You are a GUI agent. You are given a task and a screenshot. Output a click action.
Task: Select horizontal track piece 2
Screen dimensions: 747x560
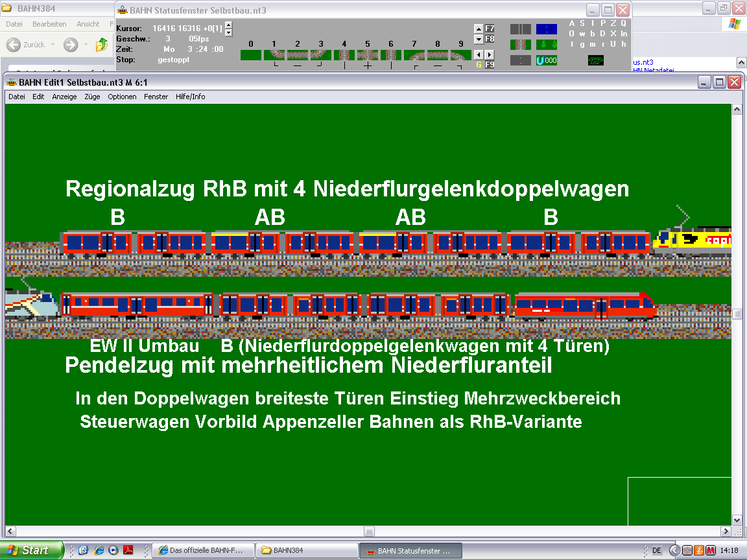pos(297,55)
